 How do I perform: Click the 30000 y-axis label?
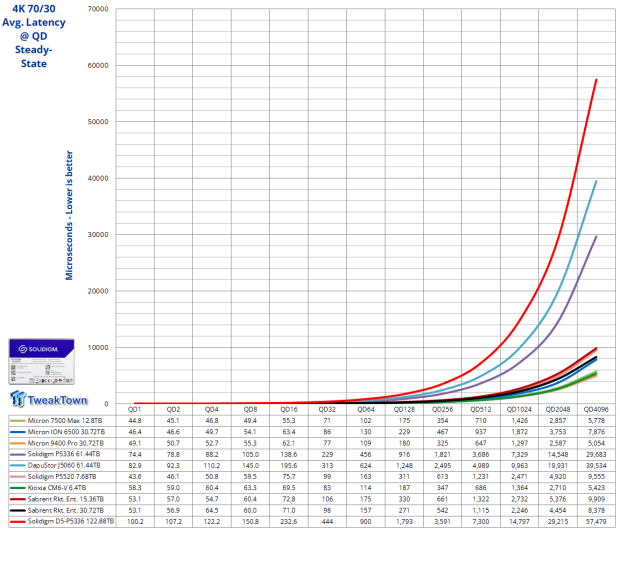pos(98,234)
